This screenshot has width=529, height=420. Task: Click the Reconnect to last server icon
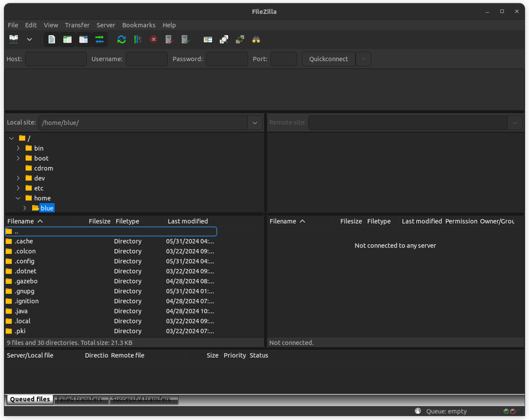[186, 39]
